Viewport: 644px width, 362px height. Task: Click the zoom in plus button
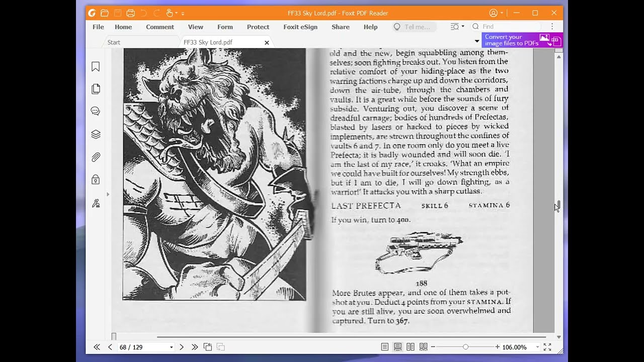(x=498, y=347)
